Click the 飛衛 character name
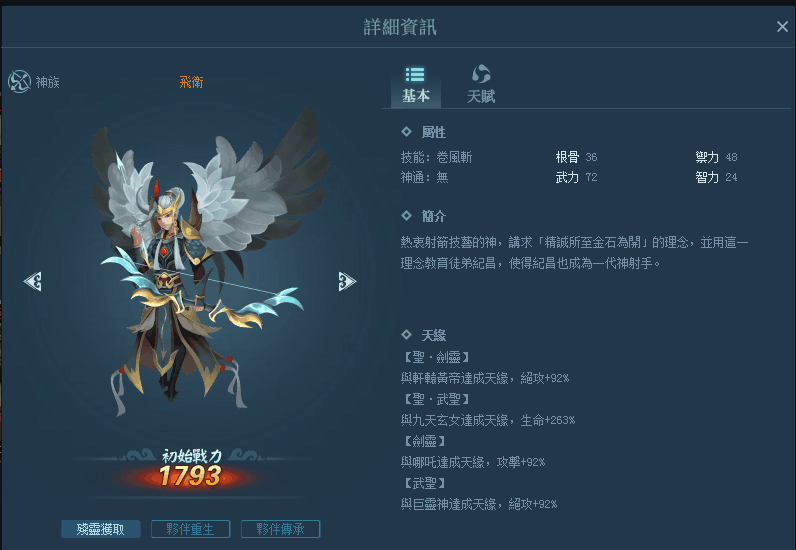This screenshot has height=550, width=796. click(191, 82)
